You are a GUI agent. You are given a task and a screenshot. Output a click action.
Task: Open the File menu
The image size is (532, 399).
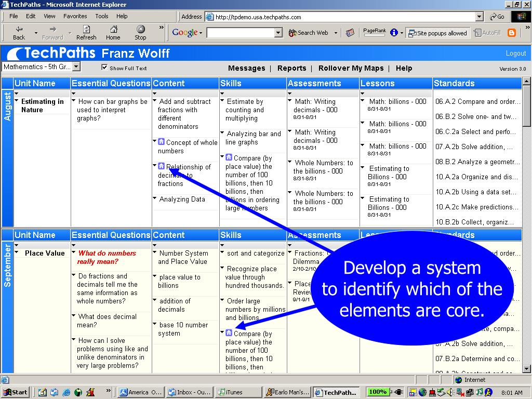pos(14,16)
